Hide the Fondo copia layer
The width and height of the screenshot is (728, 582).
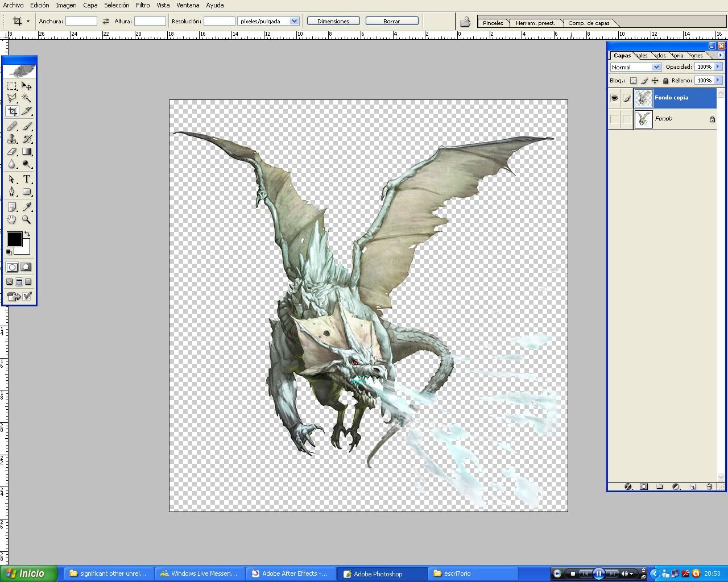click(x=614, y=98)
